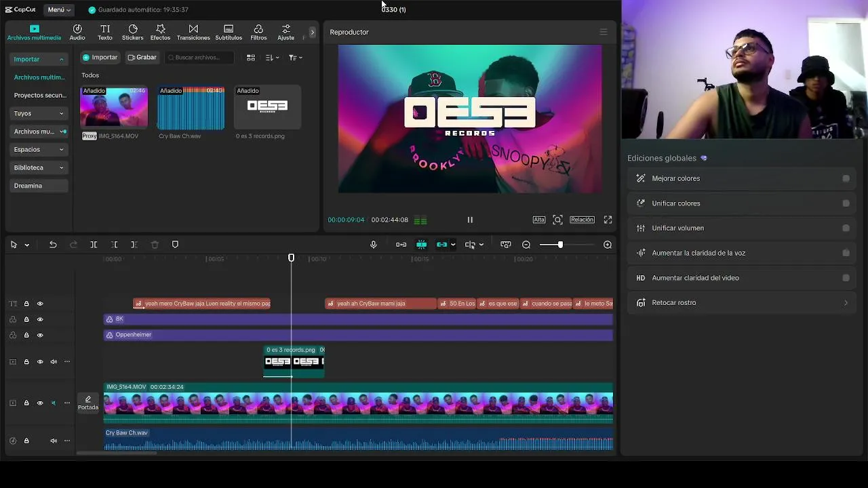Open the Efectos panel

point(160,32)
